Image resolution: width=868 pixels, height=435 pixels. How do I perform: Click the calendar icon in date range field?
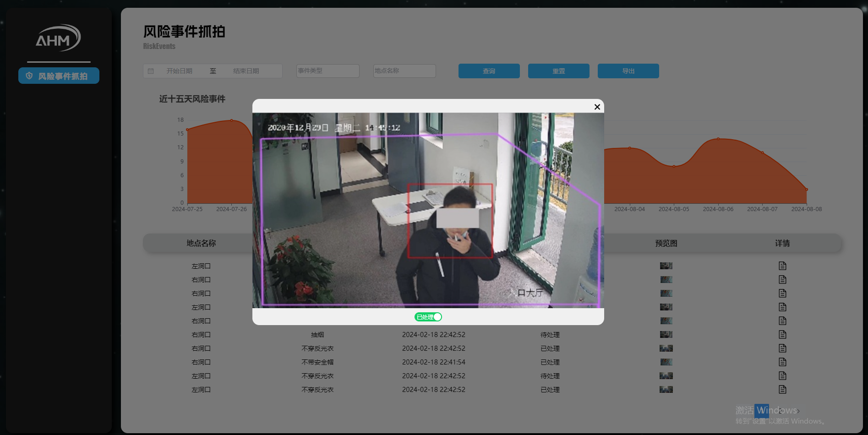151,71
